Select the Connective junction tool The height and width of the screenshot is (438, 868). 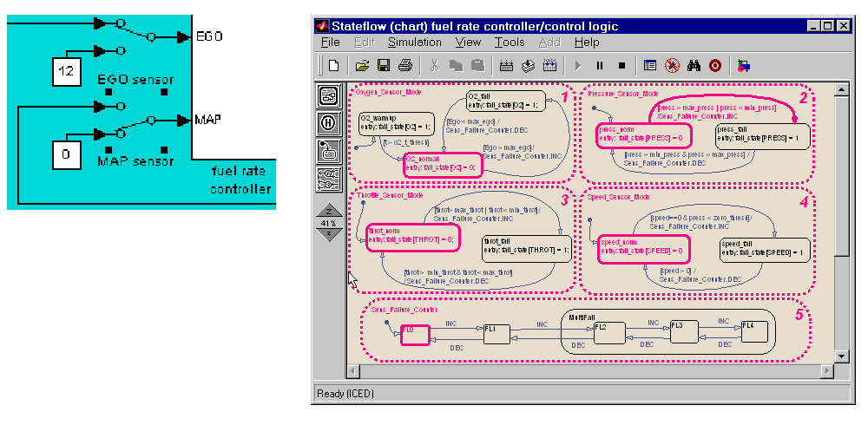coord(328,180)
